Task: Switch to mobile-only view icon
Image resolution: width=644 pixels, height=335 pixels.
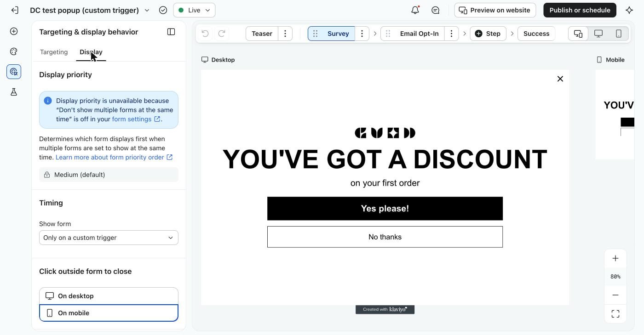Action: (619, 34)
